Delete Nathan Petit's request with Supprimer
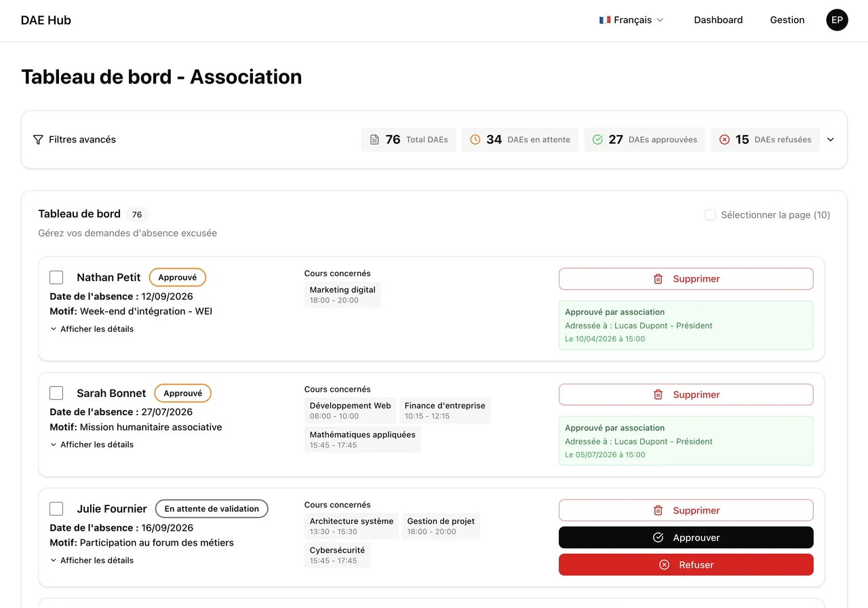Viewport: 868px width, 608px height. [x=686, y=279]
